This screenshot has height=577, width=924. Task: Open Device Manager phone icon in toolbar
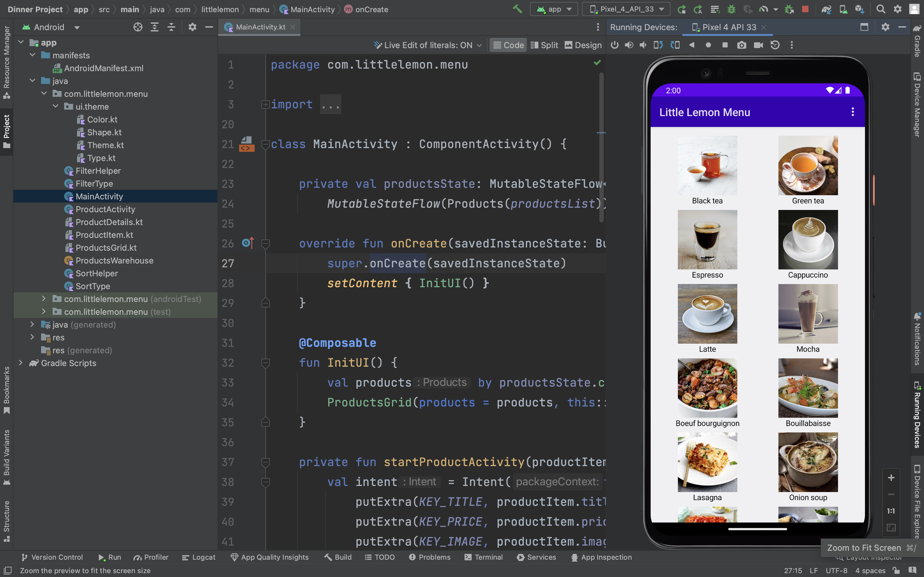click(843, 9)
